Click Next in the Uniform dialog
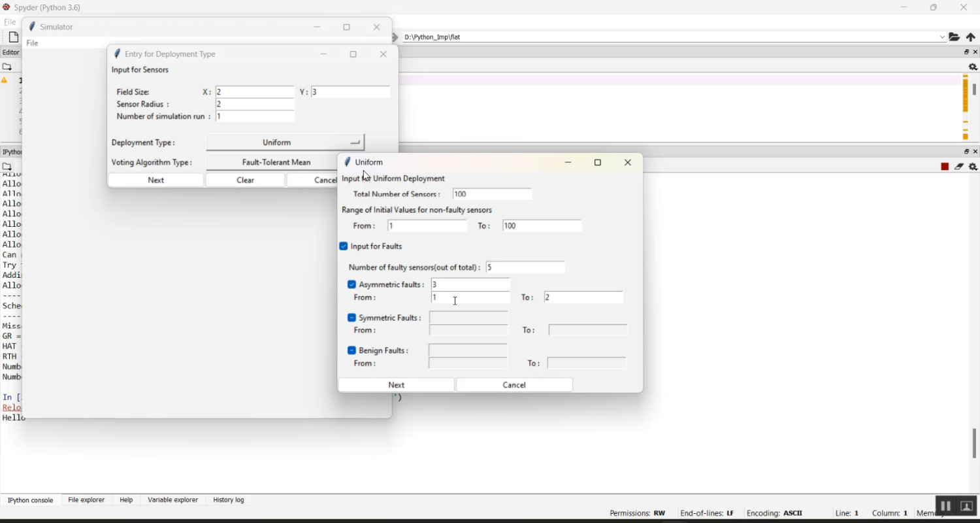980x523 pixels. click(x=396, y=385)
